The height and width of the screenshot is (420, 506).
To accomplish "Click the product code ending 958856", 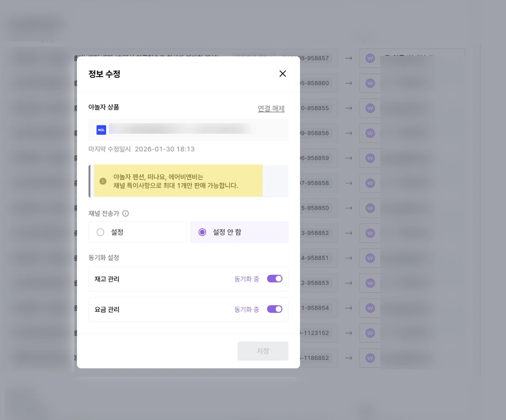I will pos(315,133).
